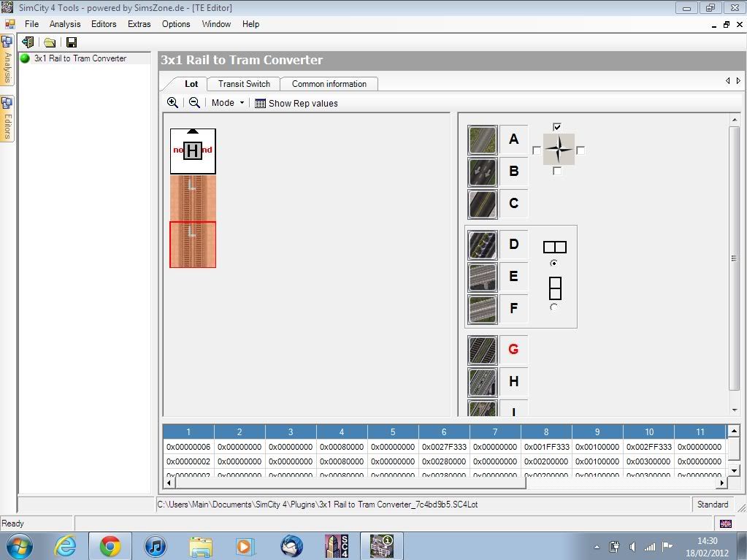Viewport: 747px width, 560px height.
Task: Select the network tile thumbnail beside letter A
Action: tap(483, 140)
